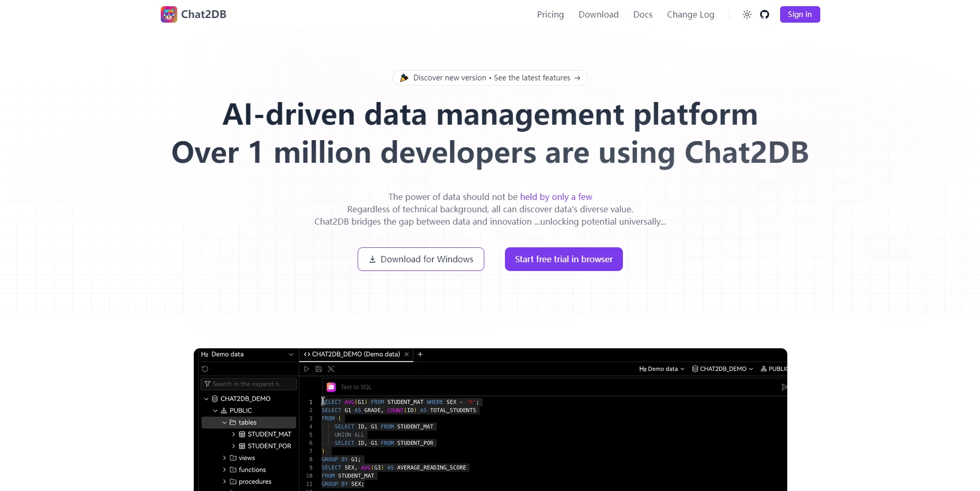Select the CHAT2DB_DEMO (Demo data) tab
Image resolution: width=980 pixels, height=491 pixels.
[x=356, y=354]
